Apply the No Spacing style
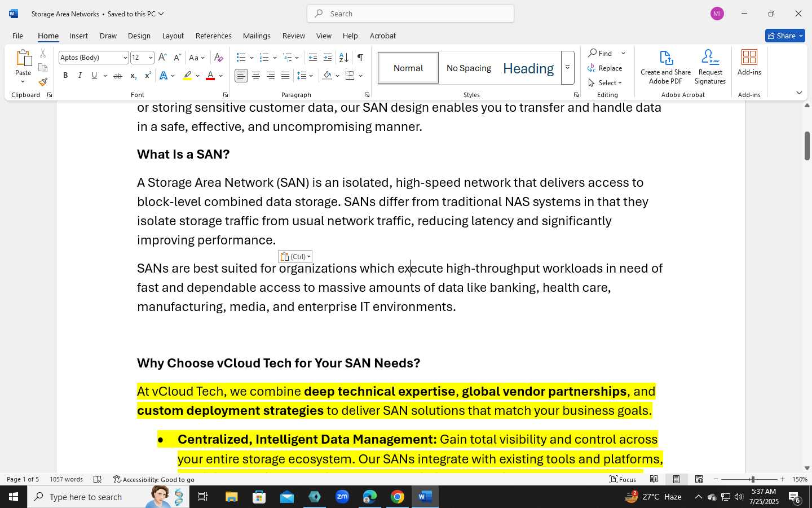The image size is (812, 508). pos(469,68)
